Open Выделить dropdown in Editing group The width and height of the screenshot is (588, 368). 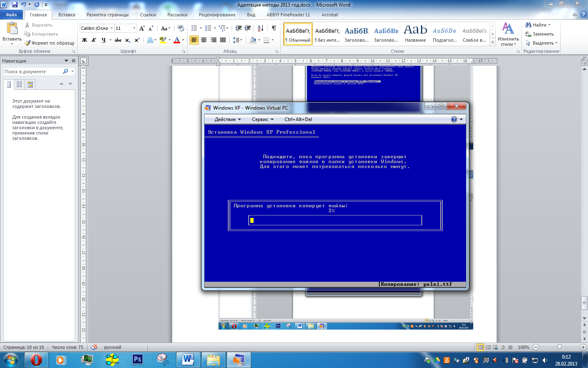tap(541, 43)
